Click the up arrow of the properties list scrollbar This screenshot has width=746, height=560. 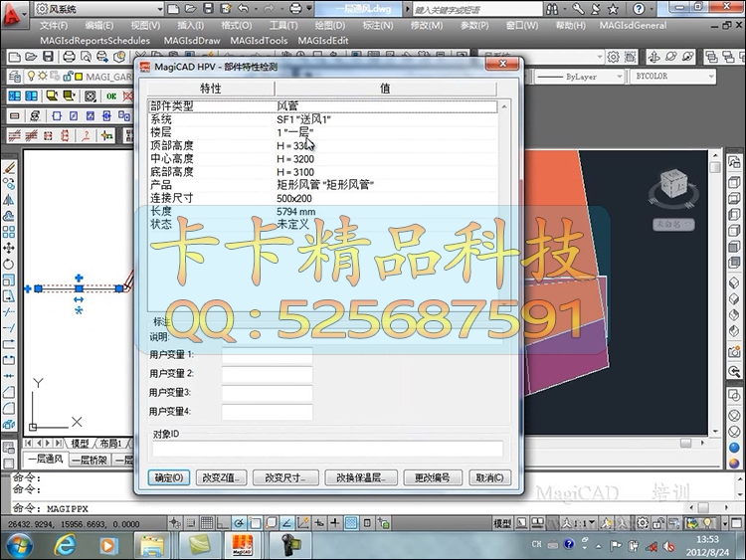pos(504,106)
